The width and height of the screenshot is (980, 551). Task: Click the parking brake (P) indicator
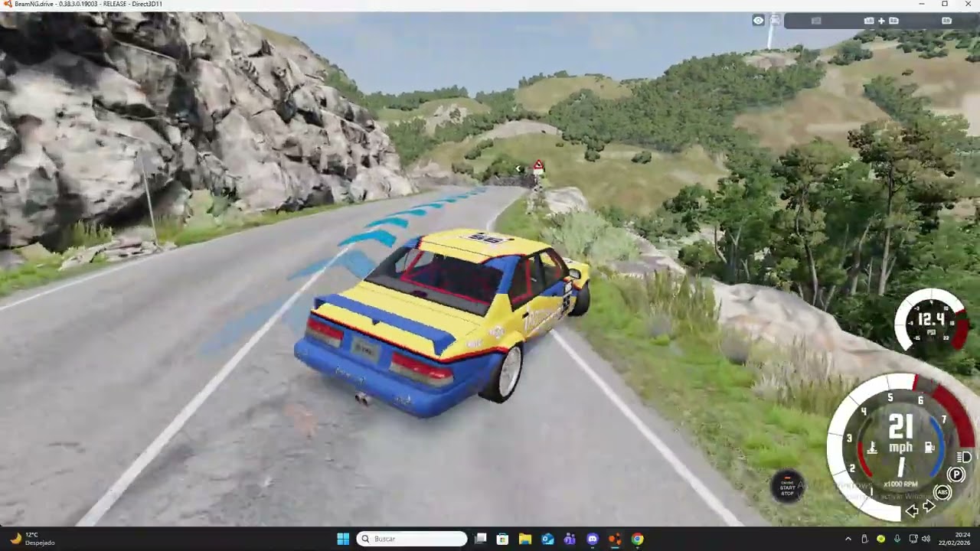[x=955, y=475]
